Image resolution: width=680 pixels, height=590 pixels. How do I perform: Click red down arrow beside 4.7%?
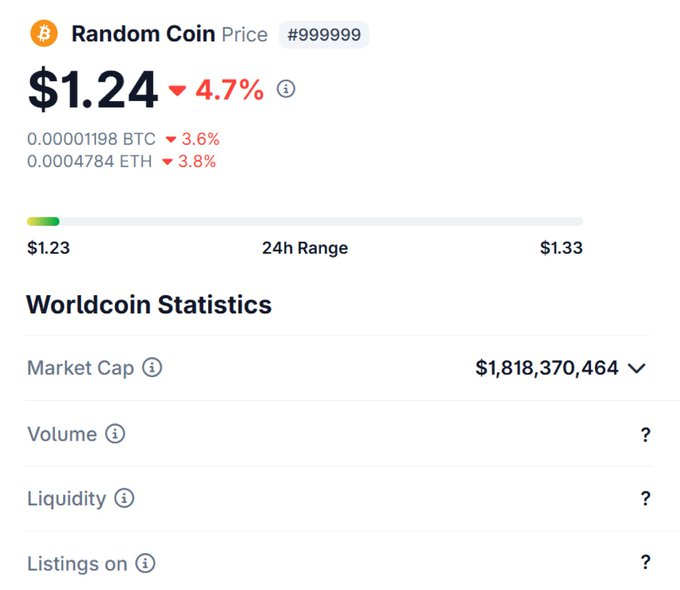(178, 91)
